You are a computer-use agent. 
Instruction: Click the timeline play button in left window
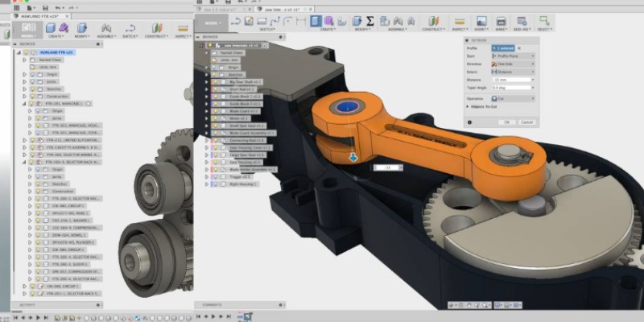[x=38, y=317]
